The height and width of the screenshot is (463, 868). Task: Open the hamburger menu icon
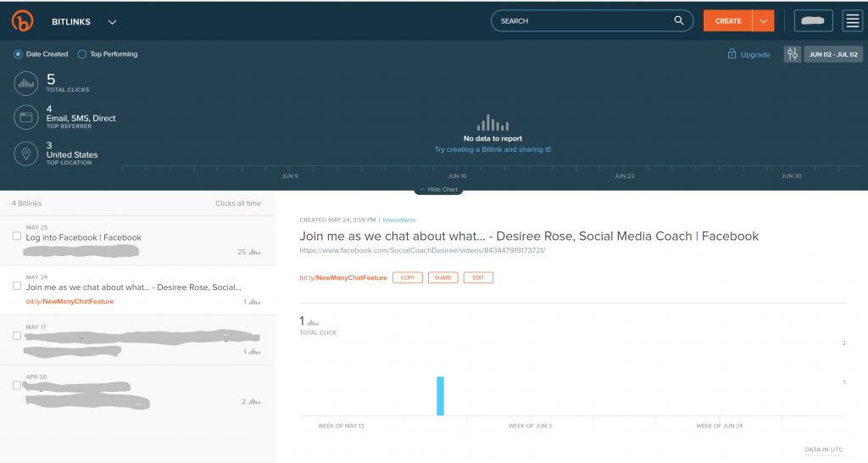click(853, 21)
